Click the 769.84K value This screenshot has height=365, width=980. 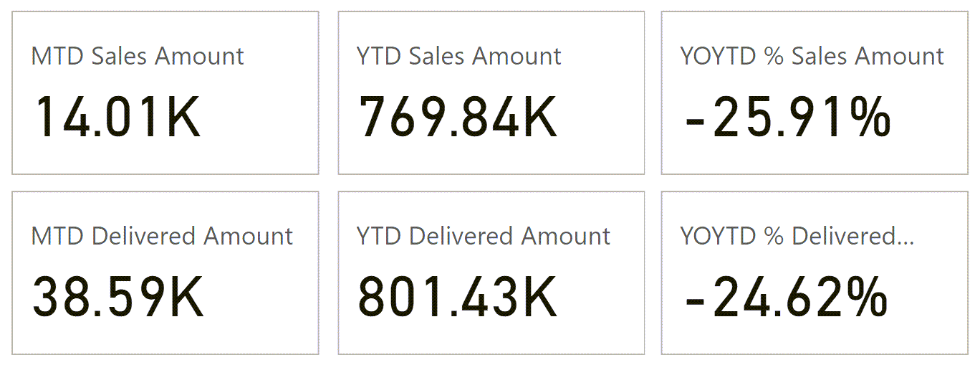458,117
